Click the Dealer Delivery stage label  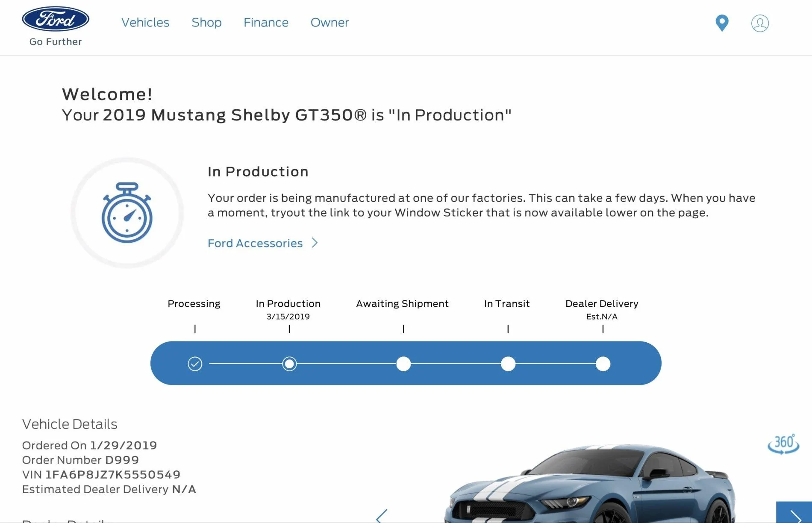602,304
